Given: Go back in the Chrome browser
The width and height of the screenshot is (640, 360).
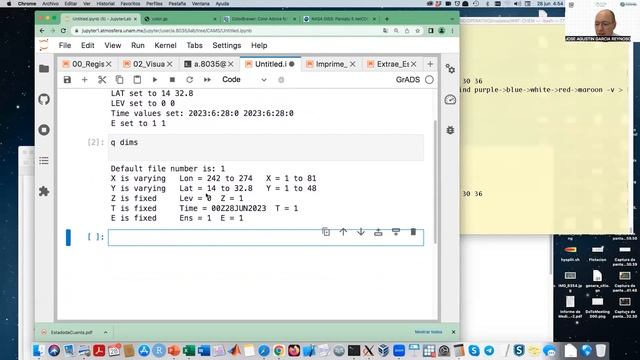Looking at the screenshot, I should click(x=42, y=31).
